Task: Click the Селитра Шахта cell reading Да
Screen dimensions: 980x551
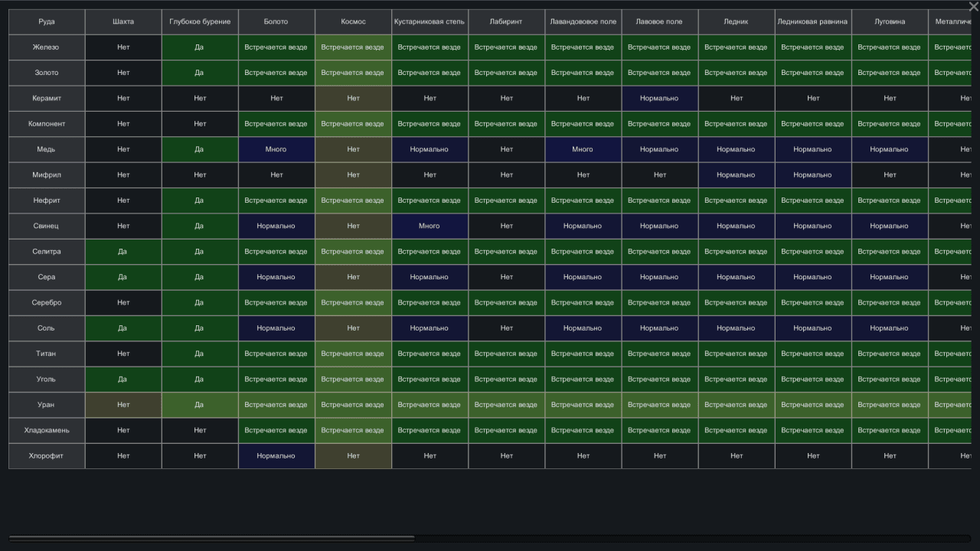Action: [x=123, y=251]
